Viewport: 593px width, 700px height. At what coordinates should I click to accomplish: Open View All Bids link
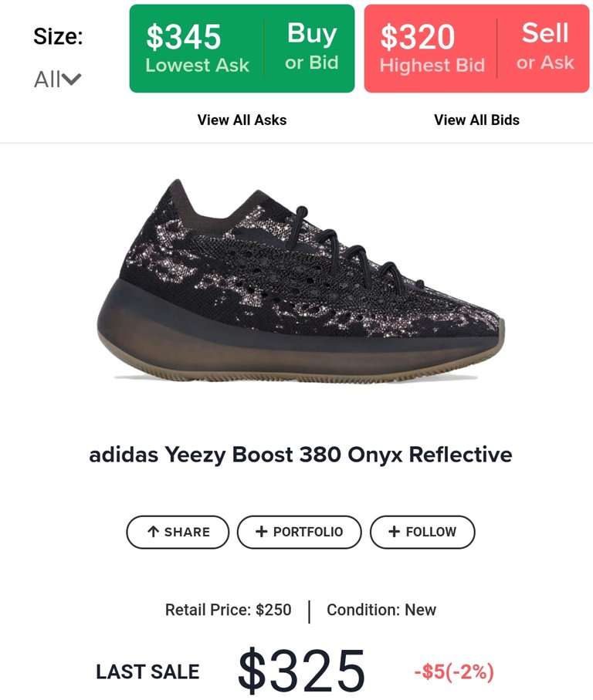(477, 120)
